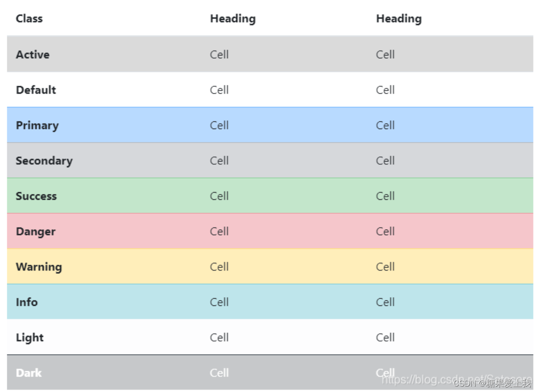Viewport: 538px width, 392px height.
Task: Click the Info row's first Cell
Action: point(219,302)
